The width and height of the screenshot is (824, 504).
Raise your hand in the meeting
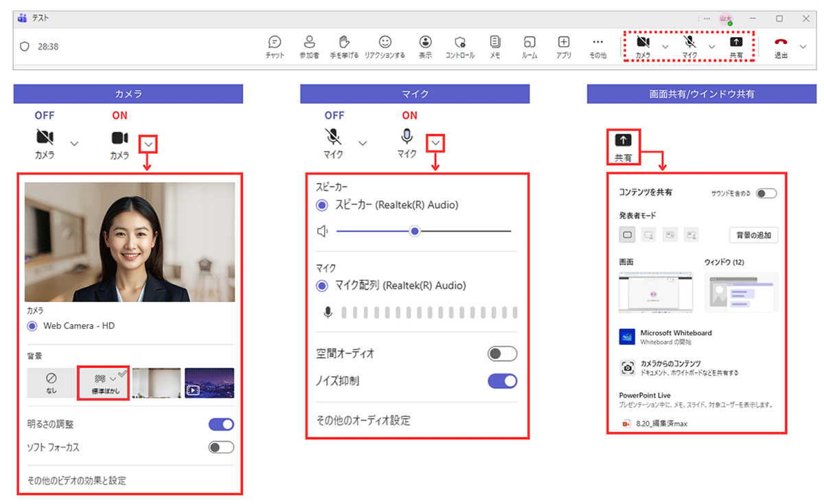click(345, 46)
